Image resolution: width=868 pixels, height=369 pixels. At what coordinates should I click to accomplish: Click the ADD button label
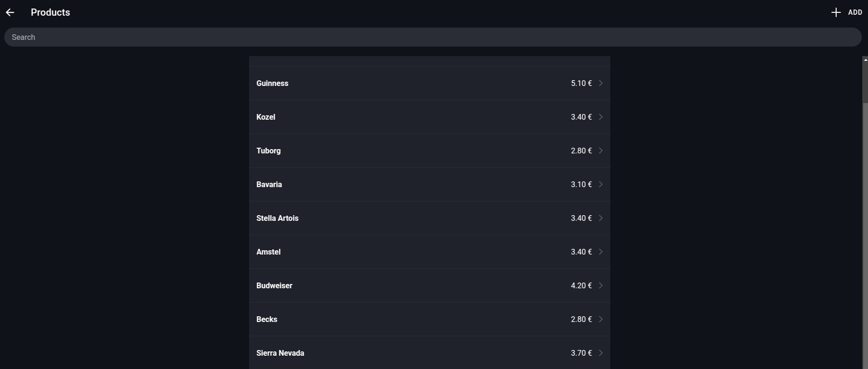coord(855,12)
